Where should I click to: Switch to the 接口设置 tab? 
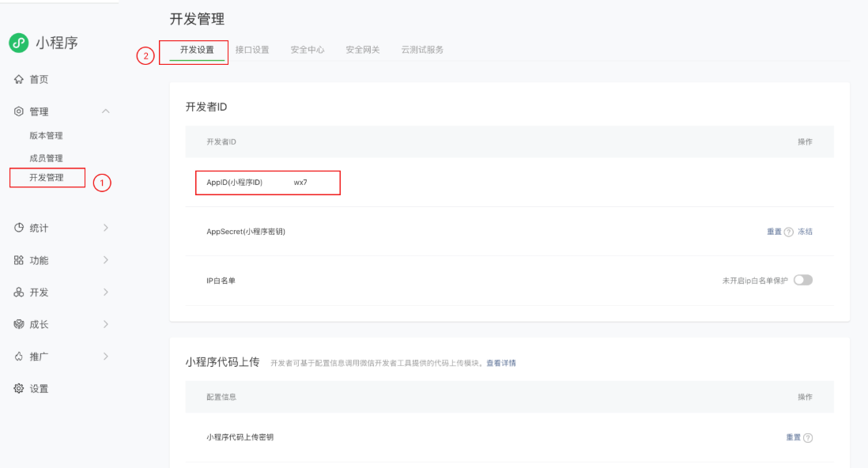coord(252,50)
